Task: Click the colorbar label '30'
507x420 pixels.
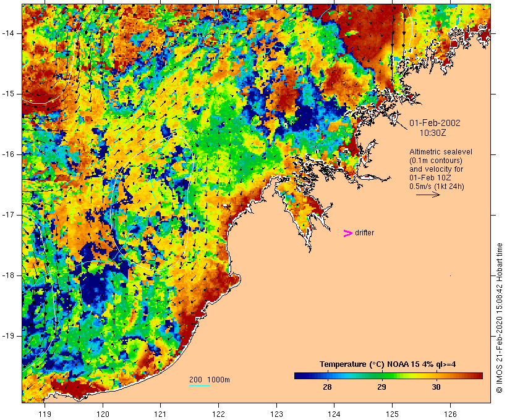Action: [436, 387]
